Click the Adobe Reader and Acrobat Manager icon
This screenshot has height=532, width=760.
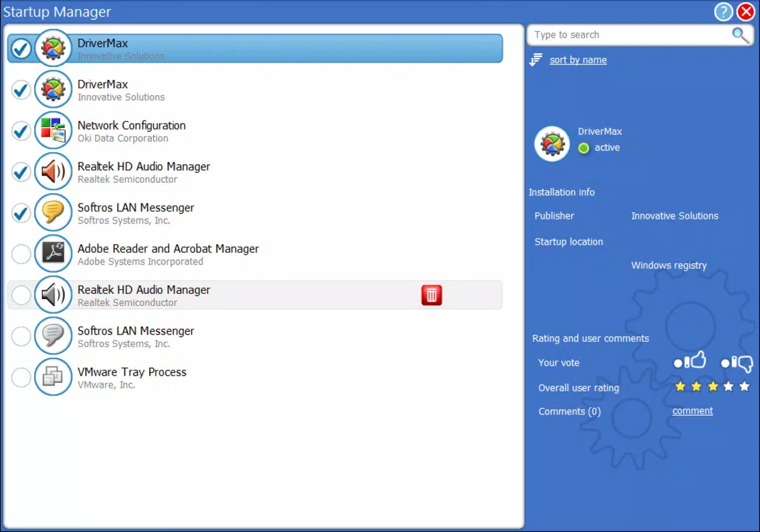(53, 253)
